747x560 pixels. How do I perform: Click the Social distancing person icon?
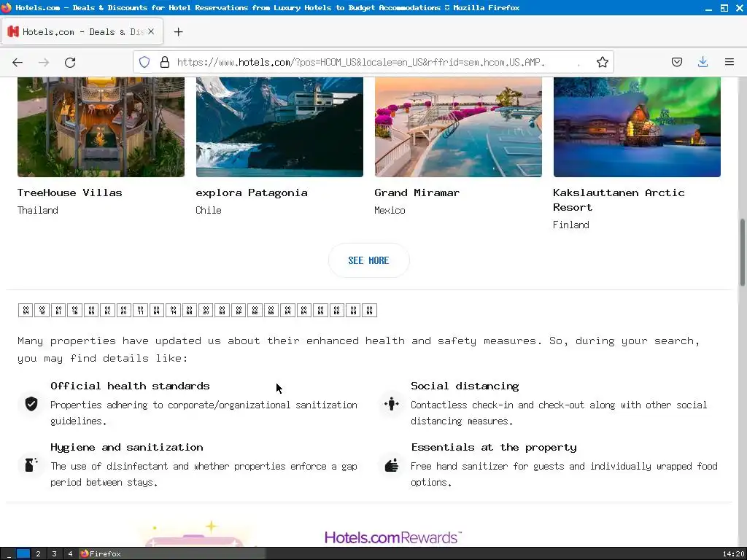[x=392, y=404]
